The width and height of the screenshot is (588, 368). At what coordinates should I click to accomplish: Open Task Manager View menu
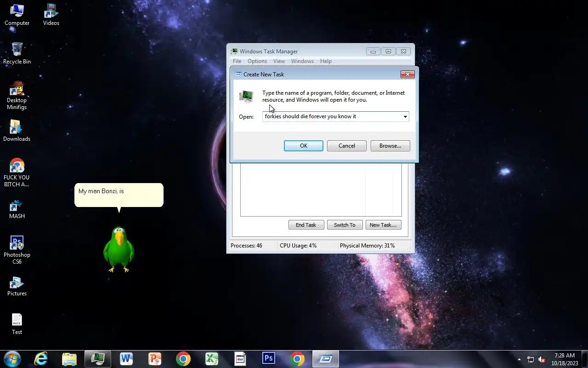click(279, 61)
